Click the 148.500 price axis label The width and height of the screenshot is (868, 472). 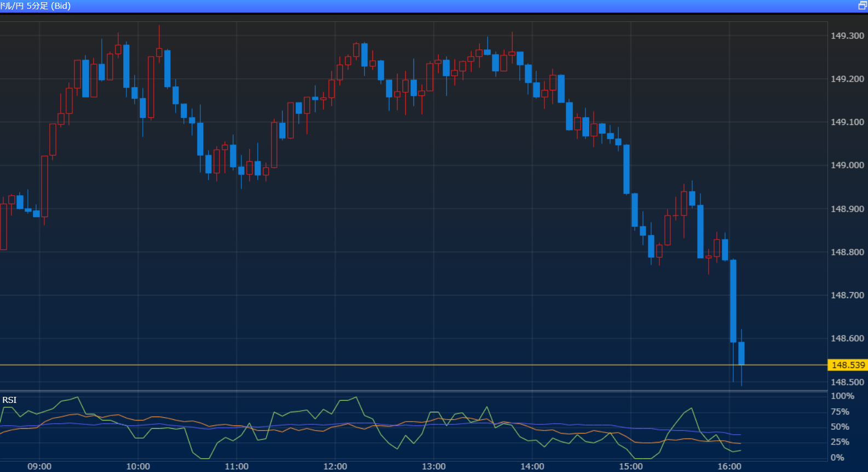coord(847,382)
